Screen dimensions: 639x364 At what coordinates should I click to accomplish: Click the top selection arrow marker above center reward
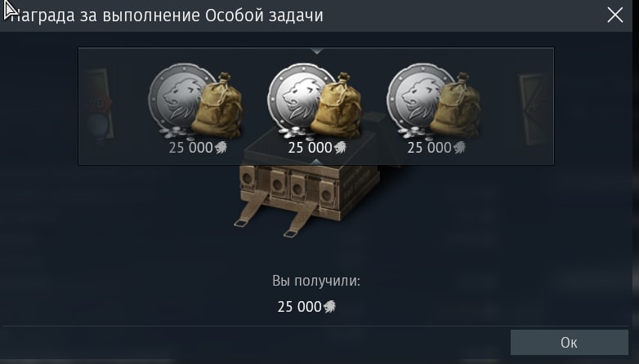click(317, 51)
